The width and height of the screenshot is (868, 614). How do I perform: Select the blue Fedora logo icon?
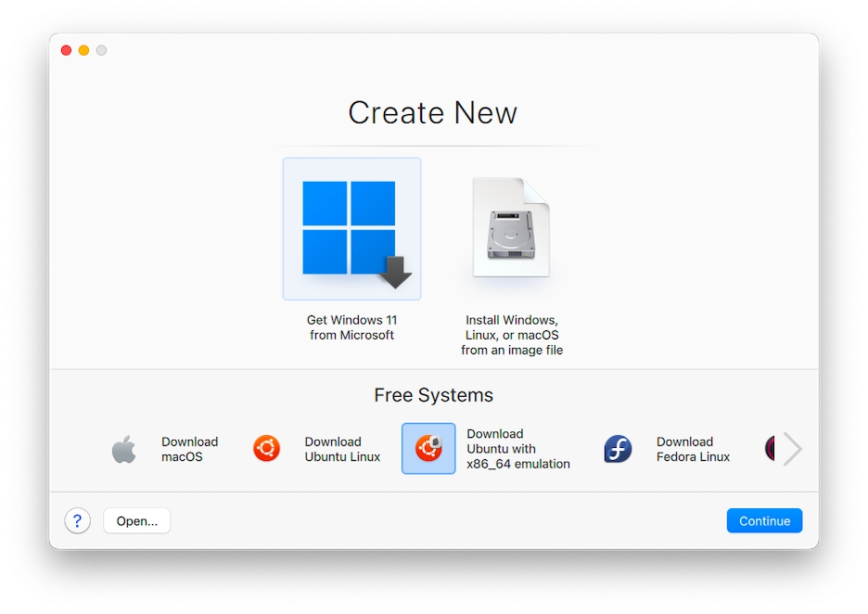pos(618,450)
